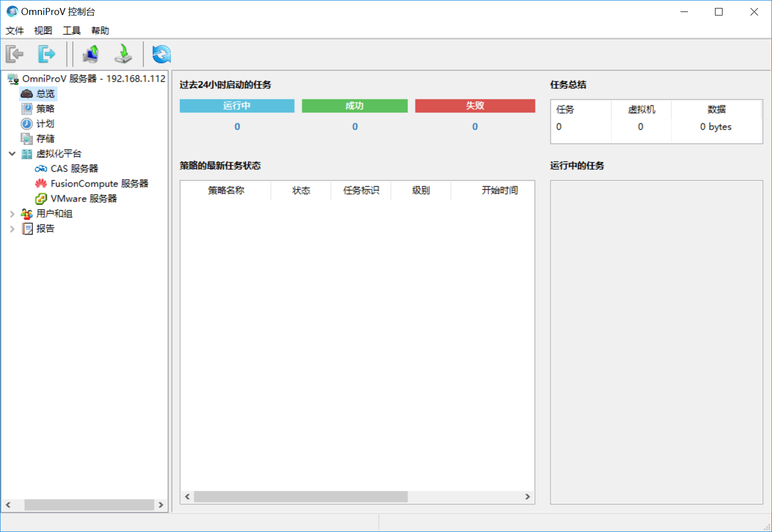Viewport: 772px width, 532px height.
Task: Collapse the 虚拟化平台 tree node
Action: [12, 154]
